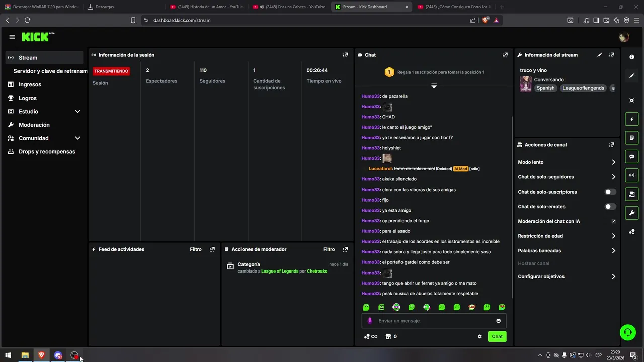This screenshot has height=362, width=644.
Task: Click the channel points icon below the message box
Action: 367,337
